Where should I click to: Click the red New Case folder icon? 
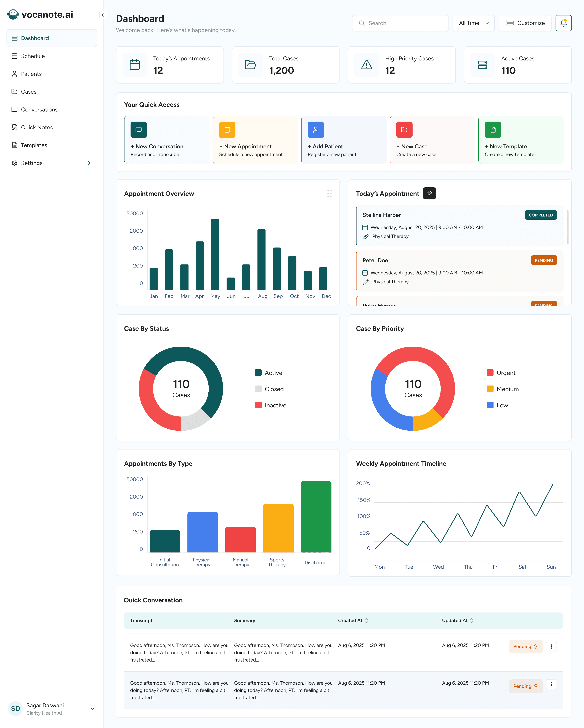[404, 130]
